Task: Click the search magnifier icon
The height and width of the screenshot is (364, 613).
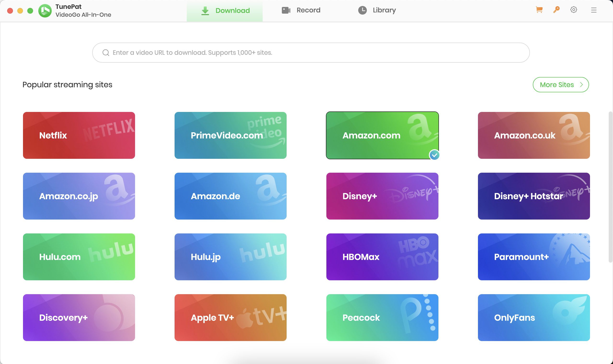Action: point(106,53)
